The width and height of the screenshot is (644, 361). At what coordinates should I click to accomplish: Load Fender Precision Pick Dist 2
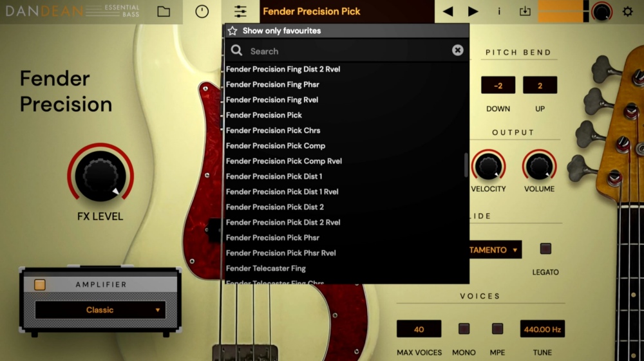(x=275, y=207)
